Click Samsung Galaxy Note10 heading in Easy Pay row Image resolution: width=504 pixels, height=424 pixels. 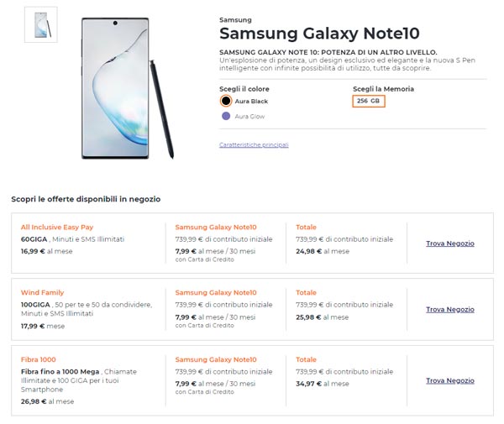click(x=216, y=227)
